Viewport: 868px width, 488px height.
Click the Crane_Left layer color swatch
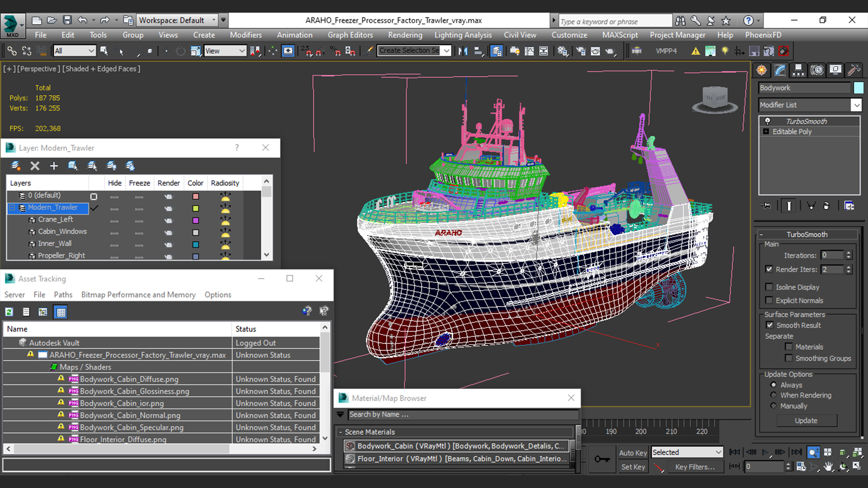click(x=196, y=221)
